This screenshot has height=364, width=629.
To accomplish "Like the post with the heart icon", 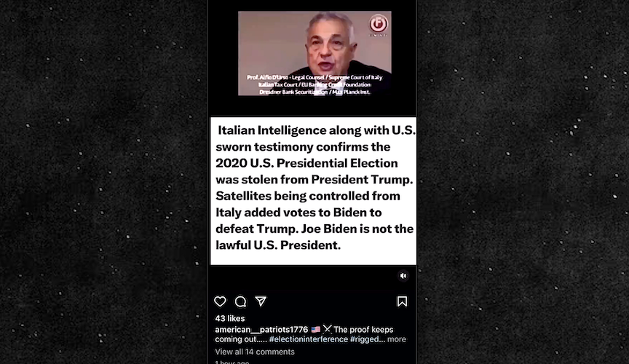I will [x=220, y=301].
